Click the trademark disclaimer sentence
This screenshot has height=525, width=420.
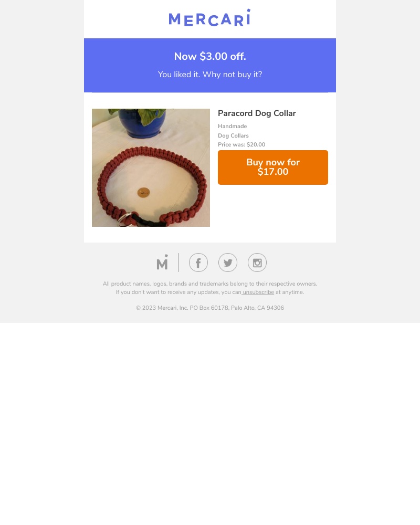click(x=210, y=283)
